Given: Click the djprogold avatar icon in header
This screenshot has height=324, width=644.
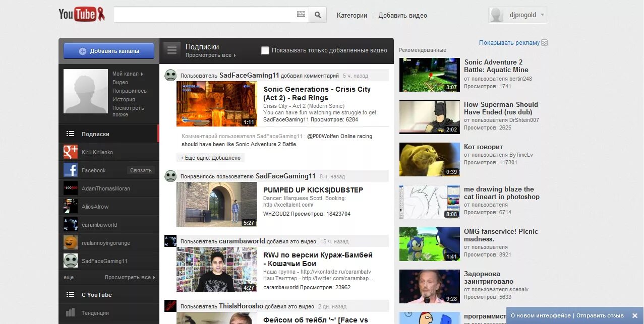Looking at the screenshot, I should click(497, 15).
